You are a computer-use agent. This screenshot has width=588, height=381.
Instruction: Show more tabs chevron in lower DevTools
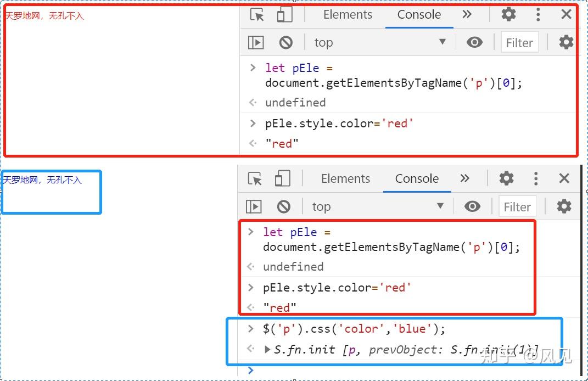(x=464, y=178)
